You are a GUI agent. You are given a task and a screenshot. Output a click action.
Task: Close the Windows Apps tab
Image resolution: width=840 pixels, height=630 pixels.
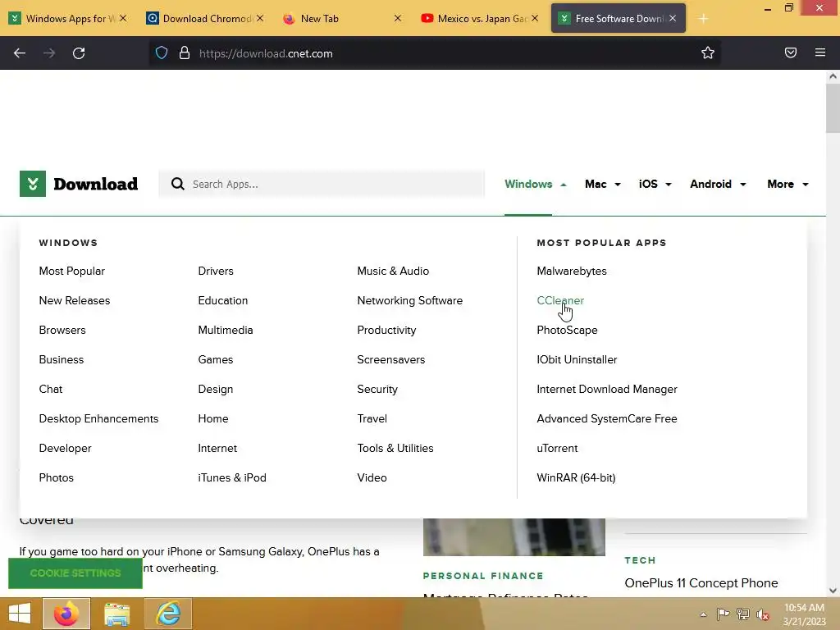(123, 18)
